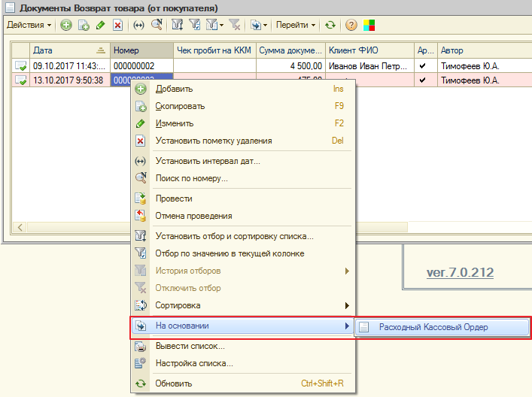Select Настройка списка menu entry
This screenshot has height=397, width=532.
pos(243,363)
